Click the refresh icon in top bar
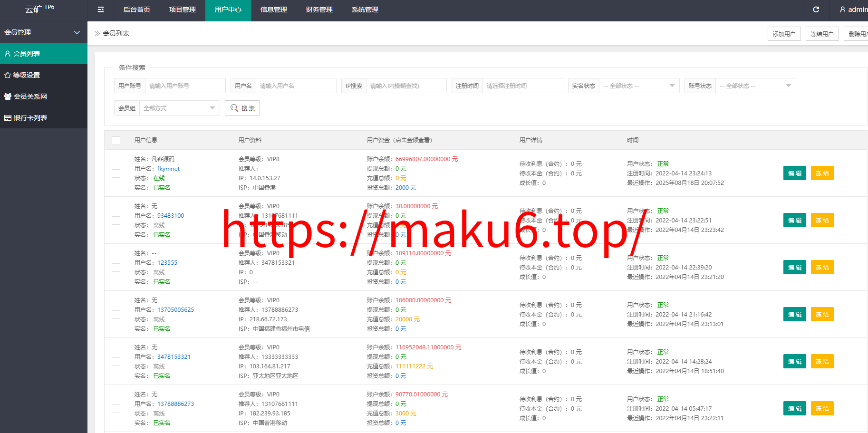The width and height of the screenshot is (868, 433). tap(816, 10)
